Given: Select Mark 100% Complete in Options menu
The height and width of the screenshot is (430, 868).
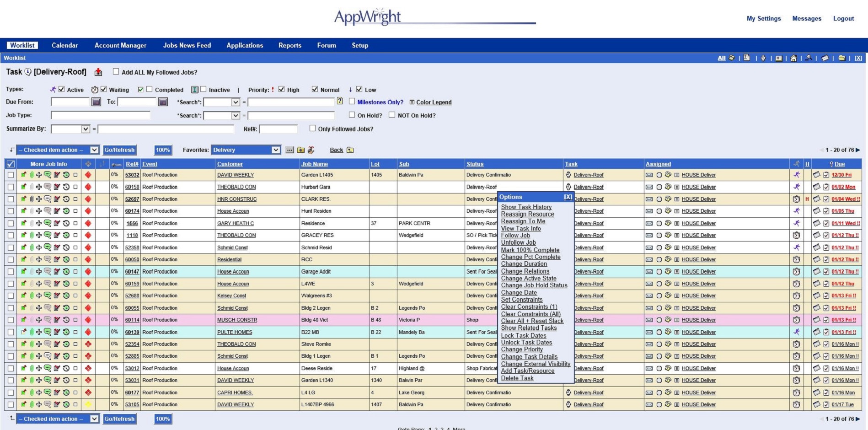Looking at the screenshot, I should (x=530, y=250).
